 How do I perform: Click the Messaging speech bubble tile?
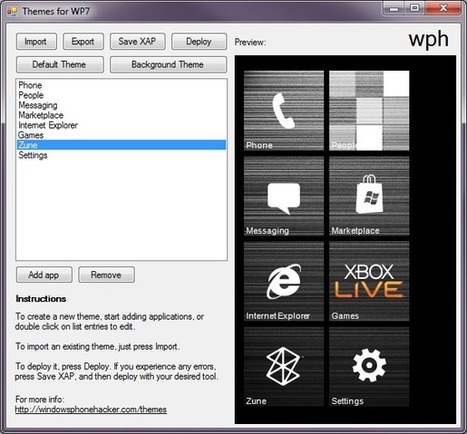point(284,196)
